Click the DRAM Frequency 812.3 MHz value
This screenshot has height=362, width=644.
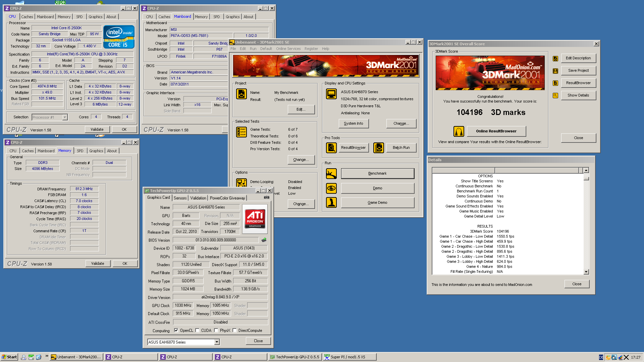pos(84,189)
